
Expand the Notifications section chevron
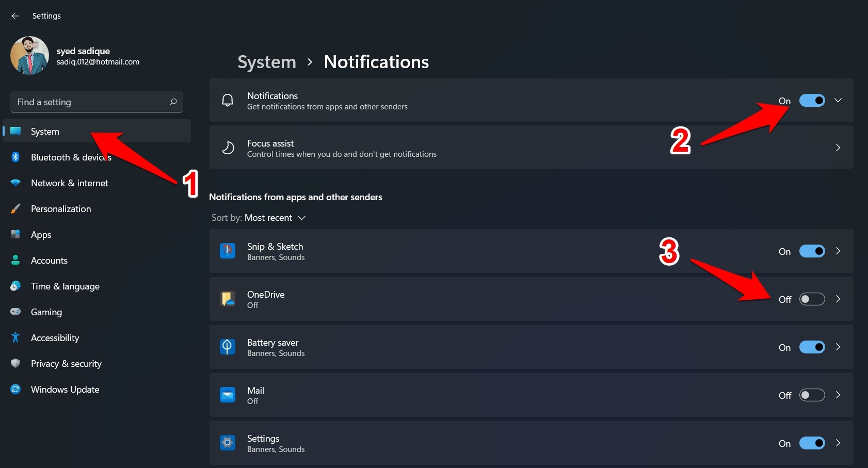[x=838, y=101]
